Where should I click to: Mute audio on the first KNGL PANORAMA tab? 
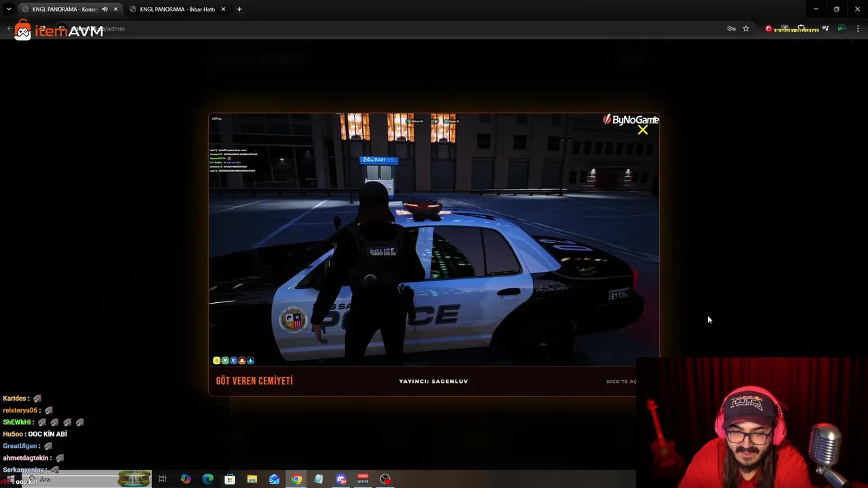104,9
